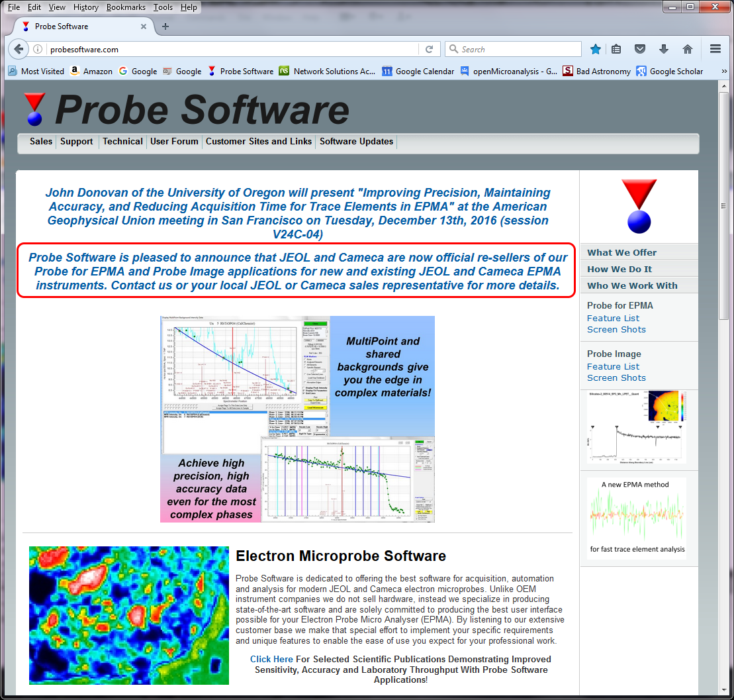This screenshot has width=734, height=700.
Task: Click the new EPMA method thumbnail image
Action: point(636,517)
